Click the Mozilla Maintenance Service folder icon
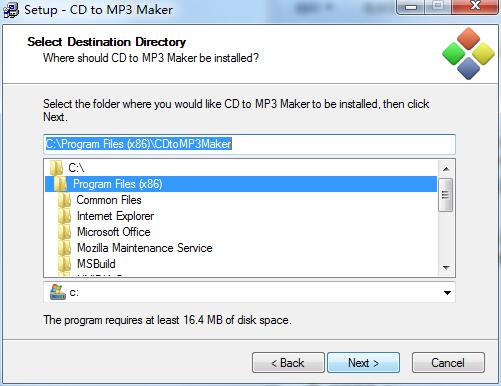501x386 pixels. [64, 248]
